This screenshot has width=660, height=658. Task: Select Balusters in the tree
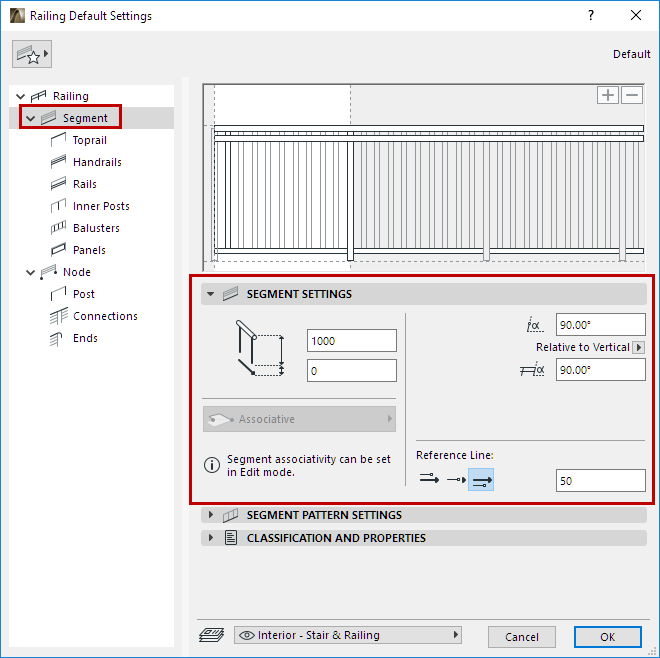[96, 228]
